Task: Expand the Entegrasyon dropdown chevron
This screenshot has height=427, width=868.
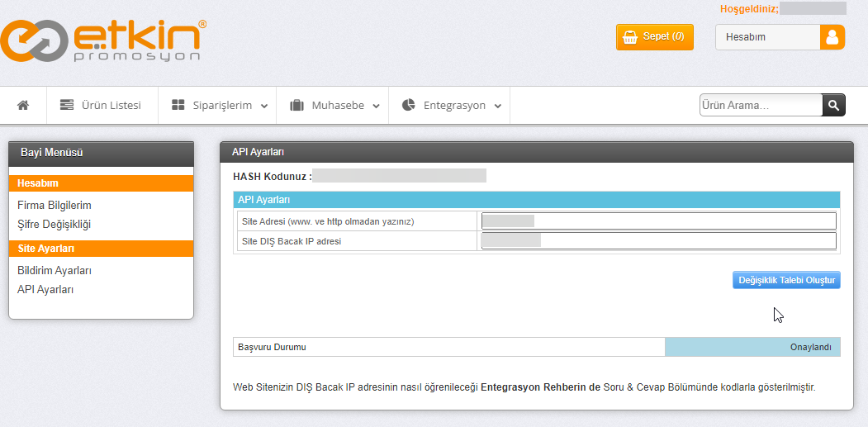Action: click(x=498, y=106)
